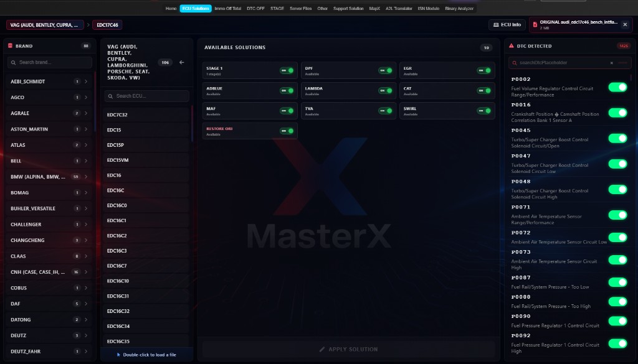Toggle the EGR solution switch

click(x=483, y=70)
